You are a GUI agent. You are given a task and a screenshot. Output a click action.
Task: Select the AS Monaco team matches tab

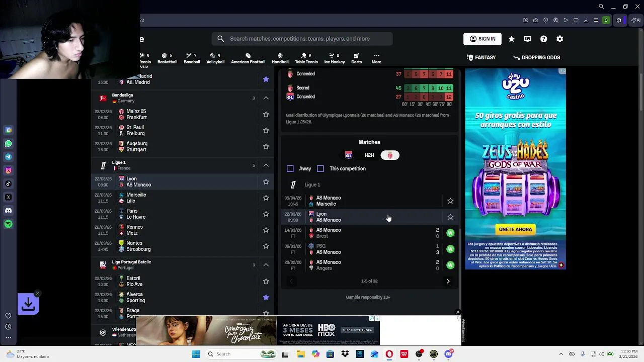point(390,155)
